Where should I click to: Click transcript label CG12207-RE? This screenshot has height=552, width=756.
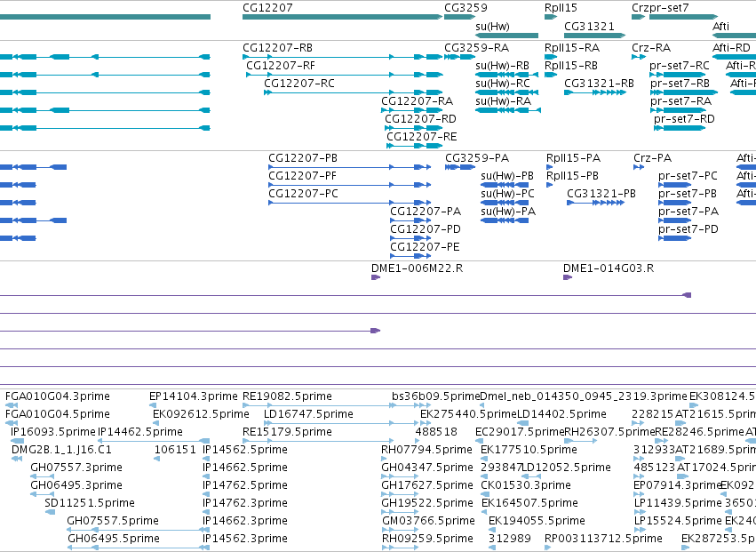[x=421, y=137]
